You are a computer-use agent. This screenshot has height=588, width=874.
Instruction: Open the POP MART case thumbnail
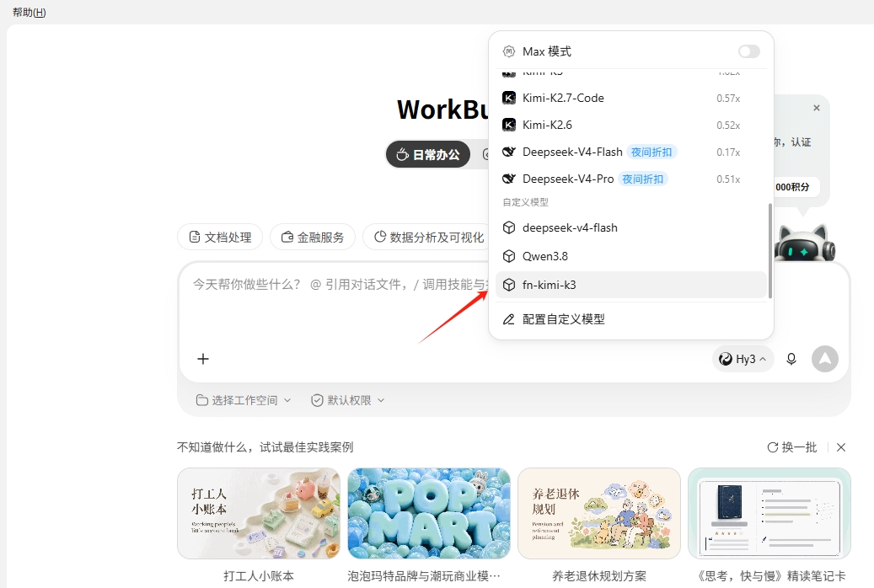pos(429,513)
